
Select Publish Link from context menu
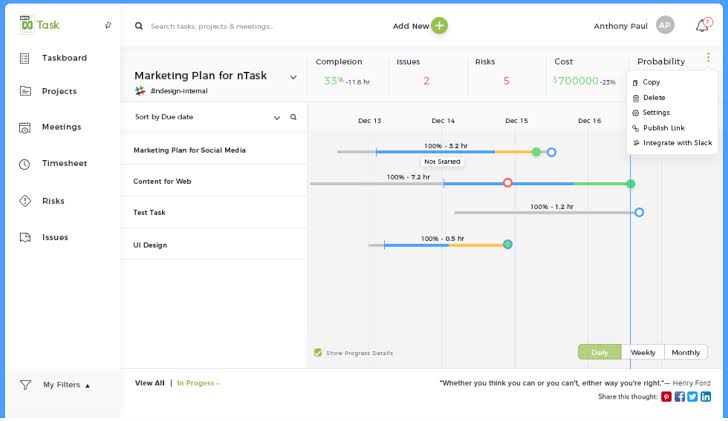pyautogui.click(x=663, y=128)
